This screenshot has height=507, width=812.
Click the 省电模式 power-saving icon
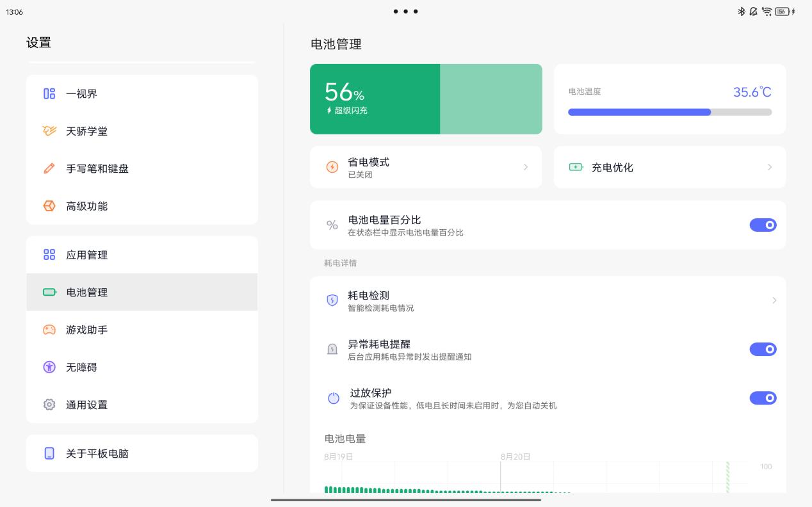(332, 166)
